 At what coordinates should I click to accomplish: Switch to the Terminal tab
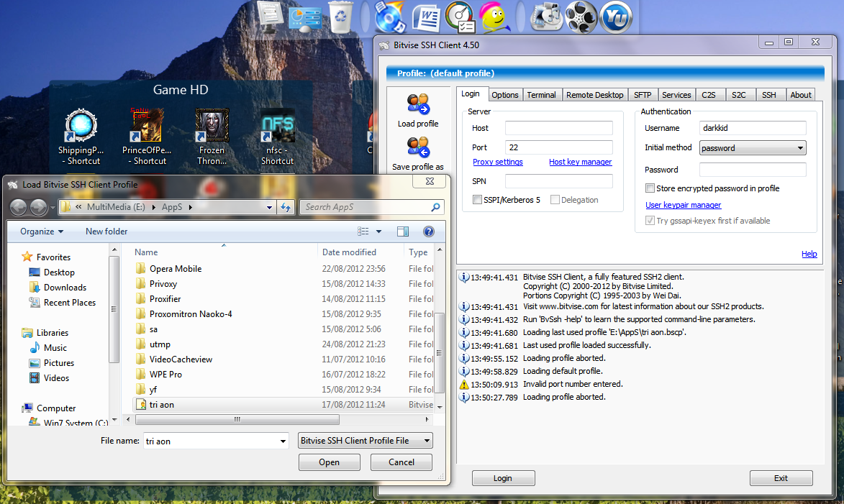[541, 95]
